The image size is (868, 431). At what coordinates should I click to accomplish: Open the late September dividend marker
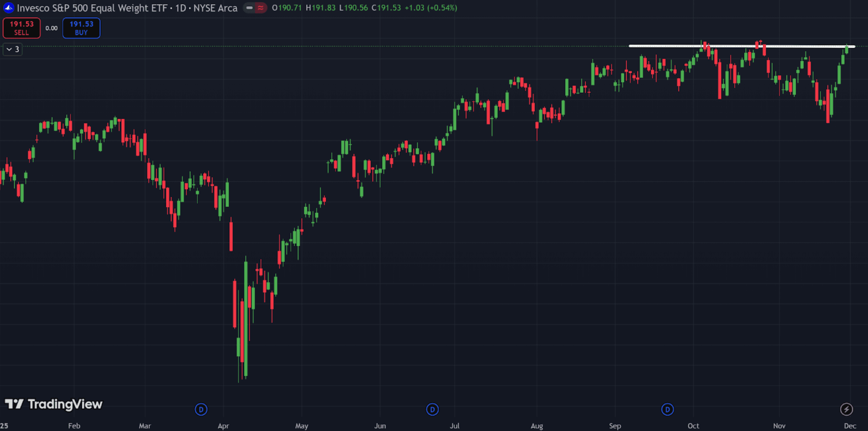pyautogui.click(x=667, y=409)
